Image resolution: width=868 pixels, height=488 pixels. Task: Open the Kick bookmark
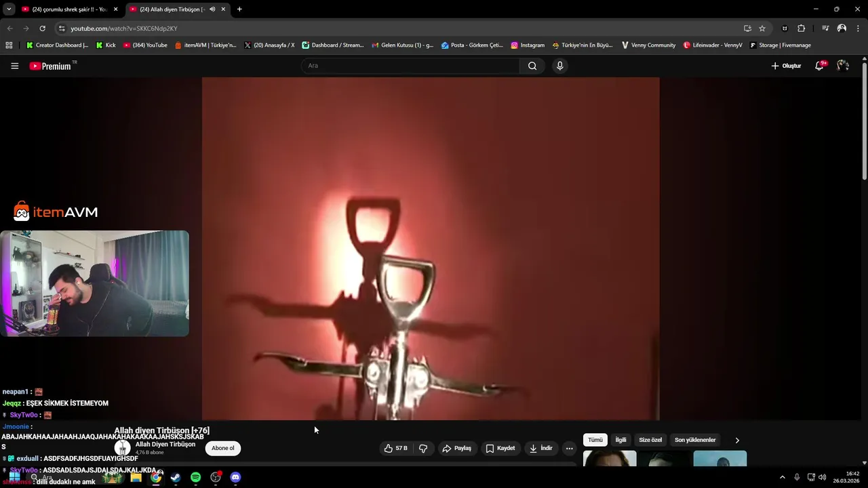(106, 45)
